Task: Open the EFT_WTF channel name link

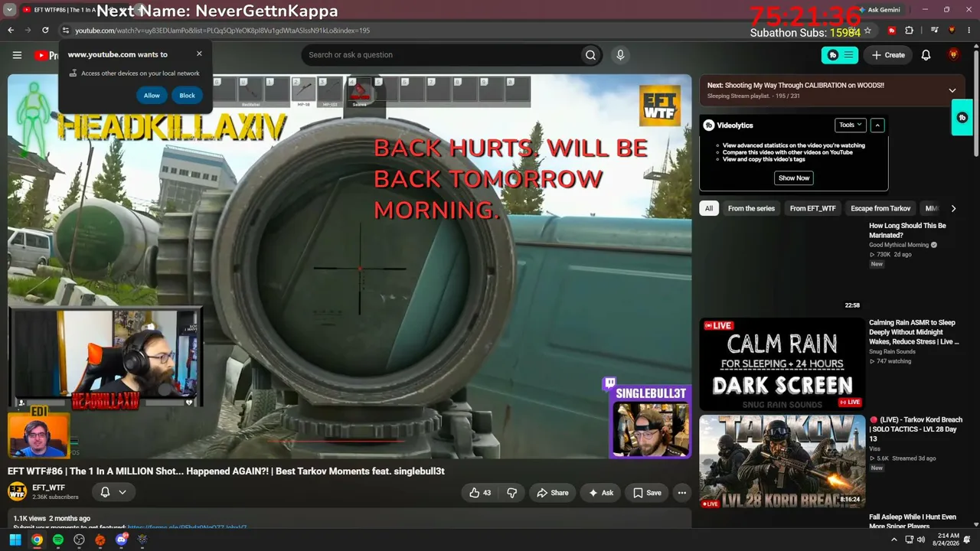Action: coord(48,487)
